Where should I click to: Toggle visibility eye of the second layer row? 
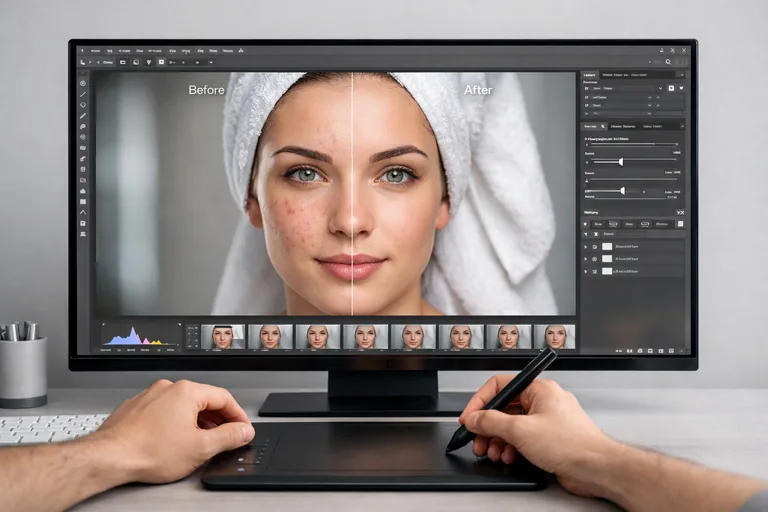click(595, 258)
